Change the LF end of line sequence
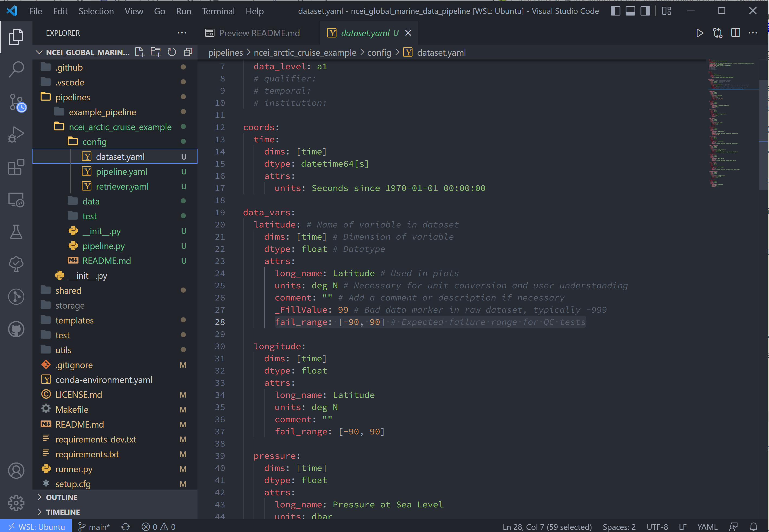The width and height of the screenshot is (769, 532). pyautogui.click(x=683, y=527)
